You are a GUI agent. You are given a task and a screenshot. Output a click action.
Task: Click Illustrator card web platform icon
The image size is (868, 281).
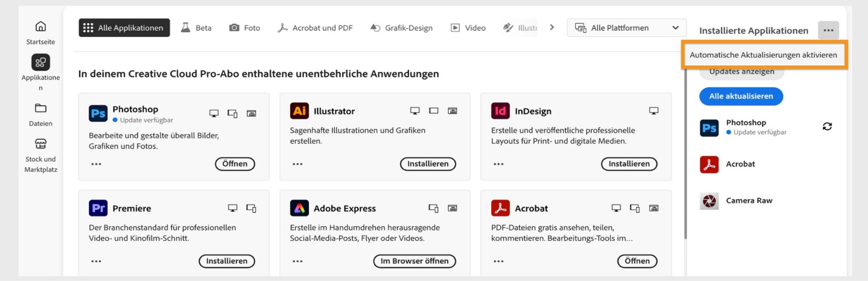(x=452, y=111)
